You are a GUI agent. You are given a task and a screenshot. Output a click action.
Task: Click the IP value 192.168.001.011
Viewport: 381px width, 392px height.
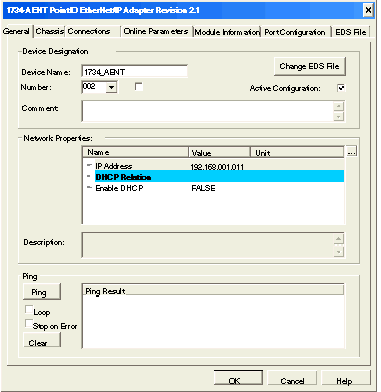click(x=217, y=167)
